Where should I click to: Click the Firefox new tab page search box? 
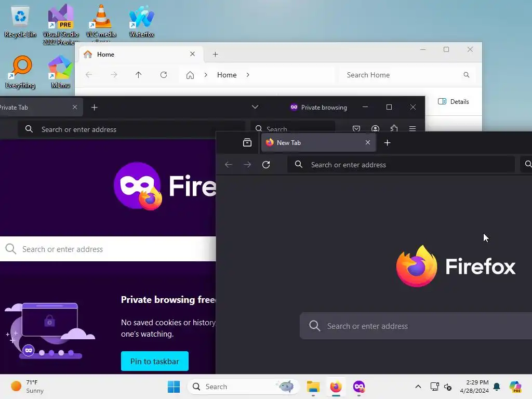pyautogui.click(x=416, y=326)
